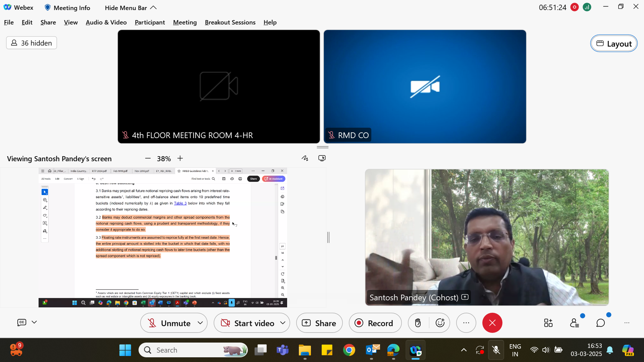Image resolution: width=644 pixels, height=362 pixels.
Task: Open the Breakout Sessions menu
Action: 230,22
